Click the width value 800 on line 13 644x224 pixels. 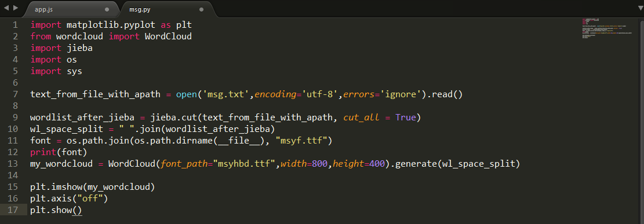coord(319,164)
